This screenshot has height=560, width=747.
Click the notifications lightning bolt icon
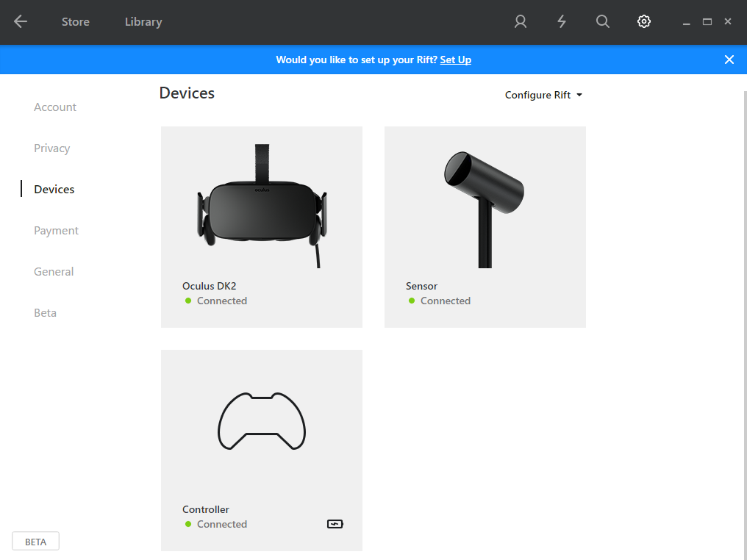561,21
